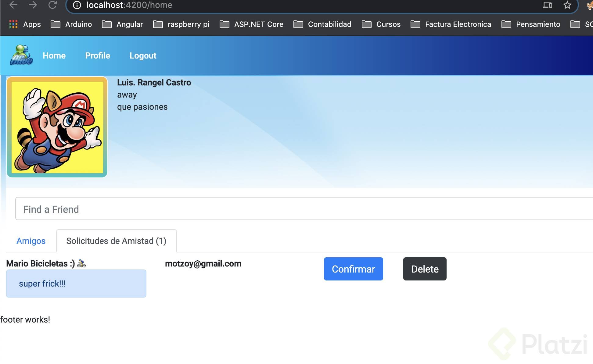This screenshot has width=593, height=364.
Task: Open the Angular bookmarks folder
Action: pos(123,24)
